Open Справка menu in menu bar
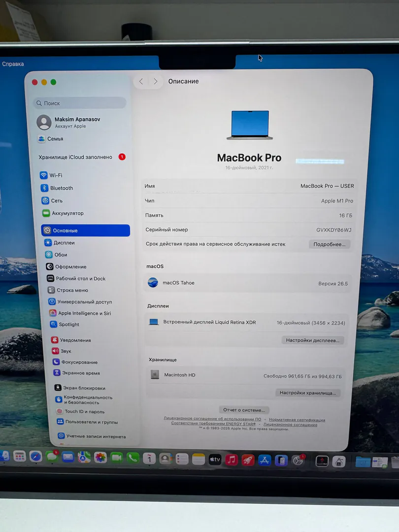This screenshot has width=399, height=532. coord(13,64)
